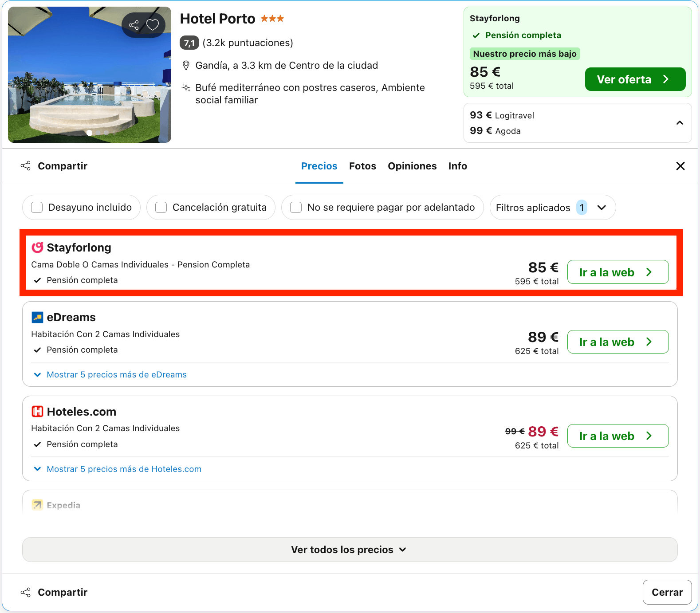Check No se requiere pagar por adelantado
The image size is (700, 613).
[296, 208]
